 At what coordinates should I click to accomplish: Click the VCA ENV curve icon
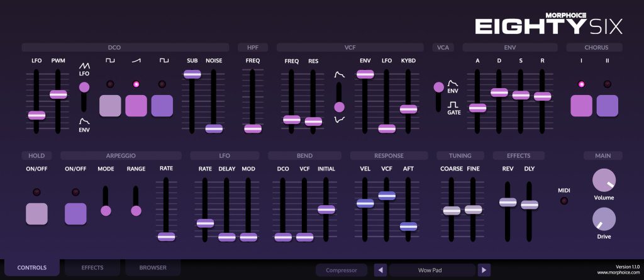coord(453,84)
